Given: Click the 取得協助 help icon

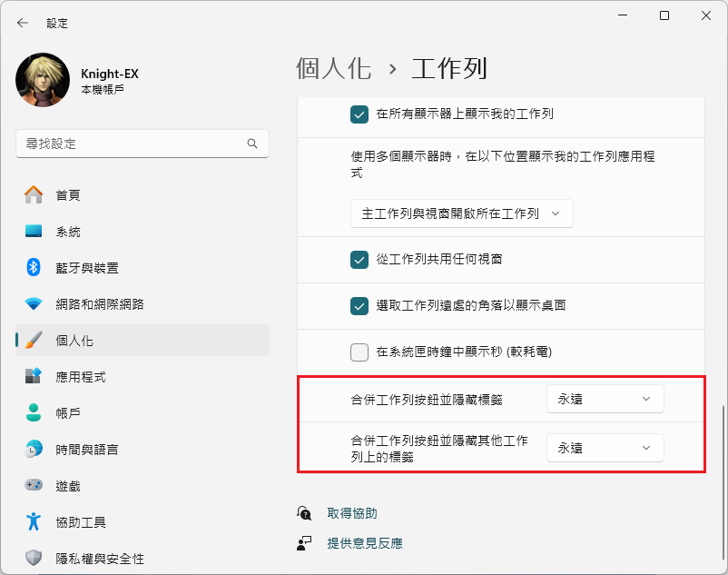Looking at the screenshot, I should (x=304, y=513).
